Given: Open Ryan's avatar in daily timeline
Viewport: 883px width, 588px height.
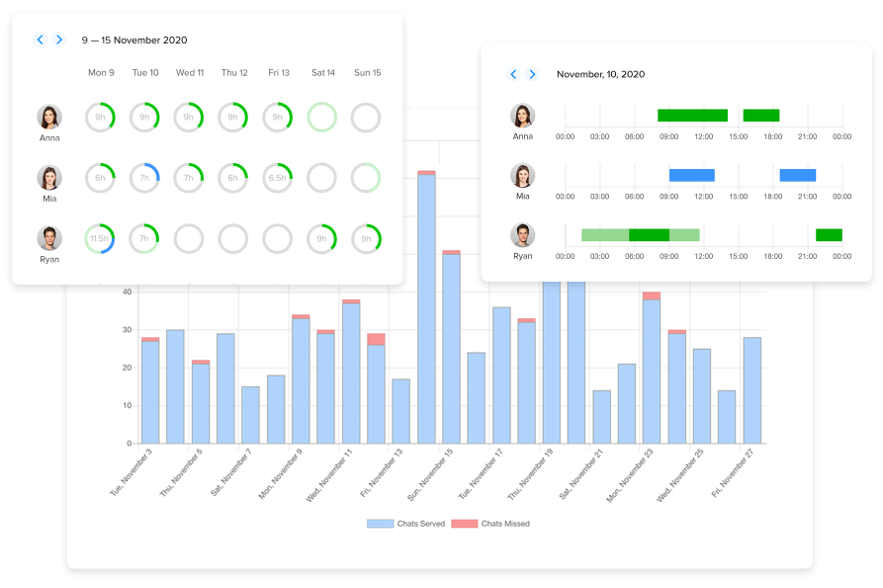Looking at the screenshot, I should pyautogui.click(x=522, y=235).
